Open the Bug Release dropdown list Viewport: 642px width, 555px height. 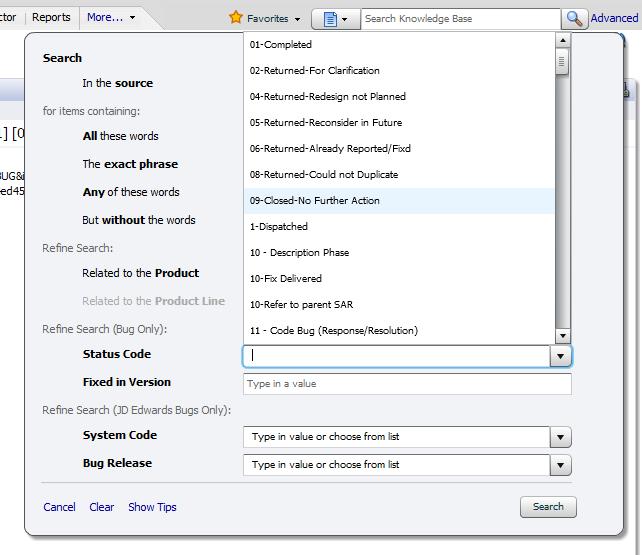[x=561, y=465]
